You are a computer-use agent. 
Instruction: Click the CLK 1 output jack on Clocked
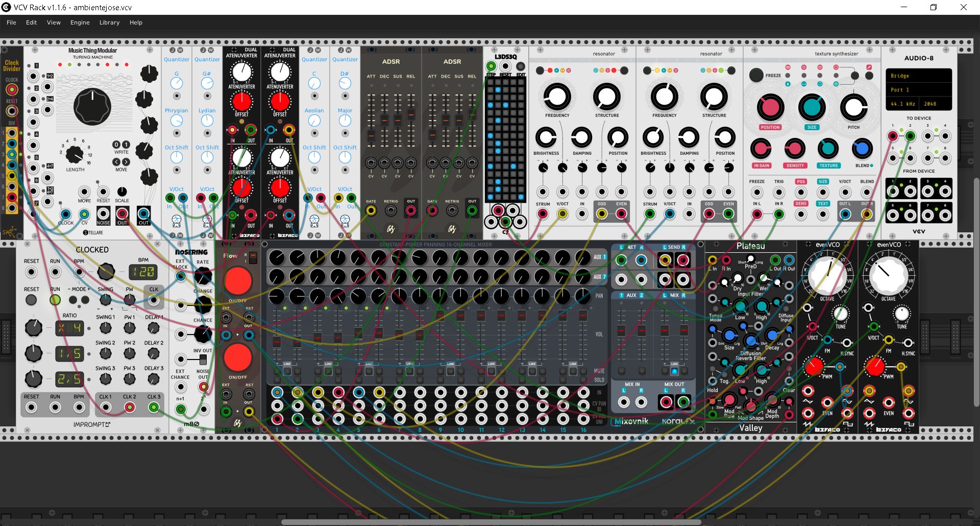[x=105, y=408]
